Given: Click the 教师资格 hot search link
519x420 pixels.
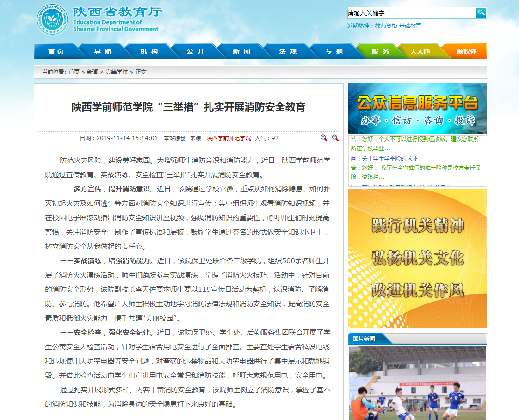Looking at the screenshot, I should [386, 26].
